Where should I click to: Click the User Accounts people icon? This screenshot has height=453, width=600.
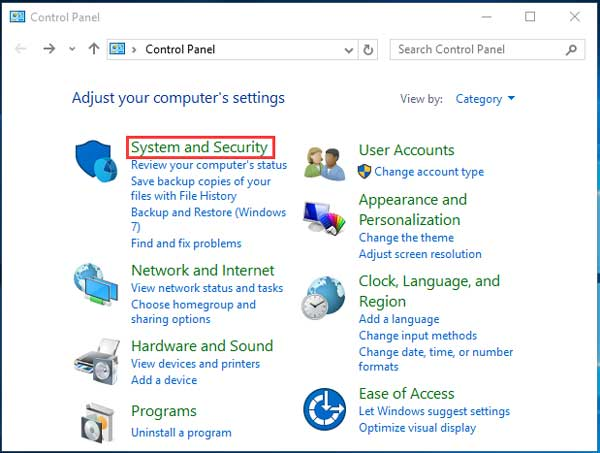(325, 162)
